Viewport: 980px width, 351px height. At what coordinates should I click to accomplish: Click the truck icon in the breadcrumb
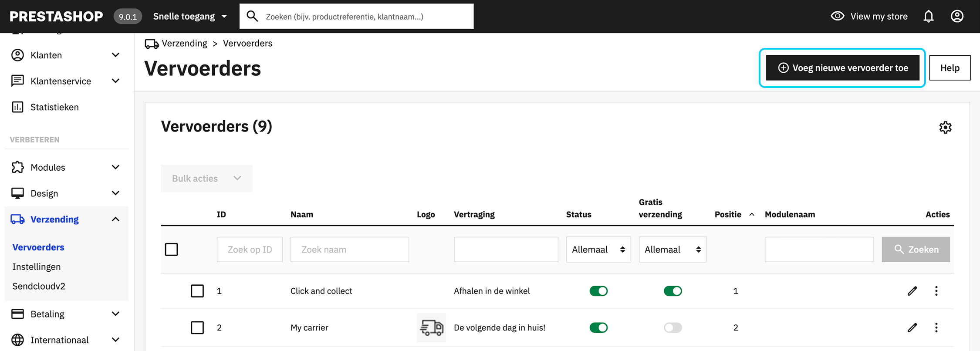tap(152, 44)
